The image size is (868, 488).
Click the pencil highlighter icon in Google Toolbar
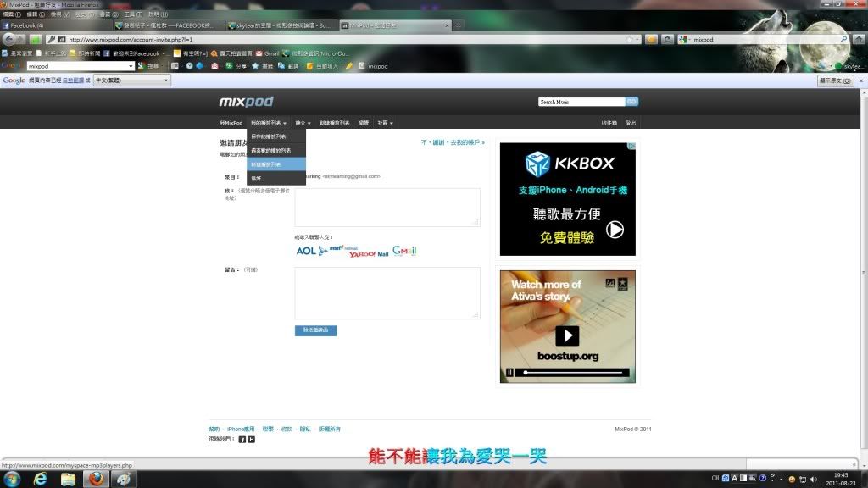click(x=349, y=66)
